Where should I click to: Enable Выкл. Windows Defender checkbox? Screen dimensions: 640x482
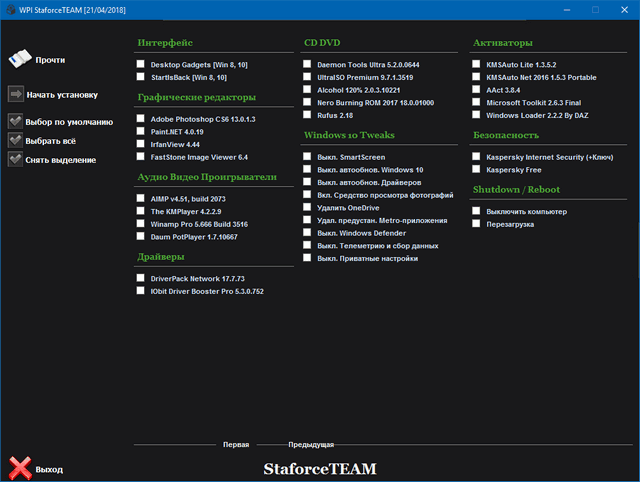coord(307,232)
